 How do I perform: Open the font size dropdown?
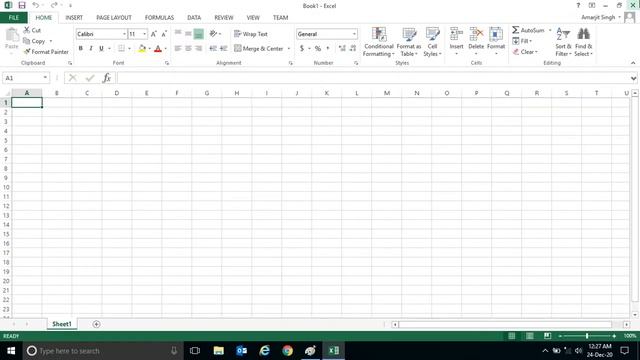tap(144, 34)
